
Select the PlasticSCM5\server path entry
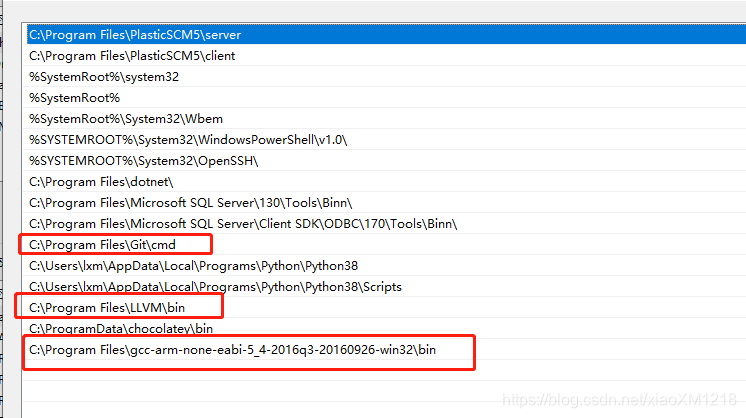[385, 34]
